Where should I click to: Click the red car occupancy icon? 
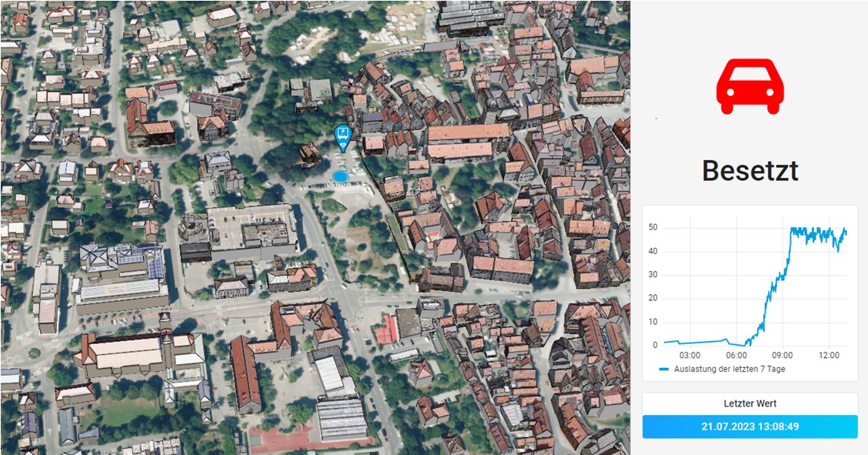click(749, 85)
